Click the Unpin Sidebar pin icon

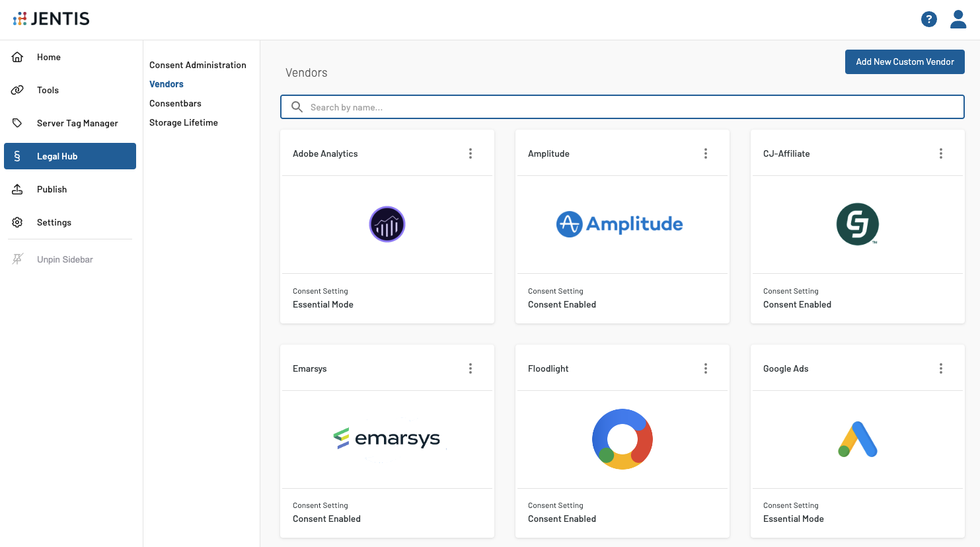tap(18, 259)
